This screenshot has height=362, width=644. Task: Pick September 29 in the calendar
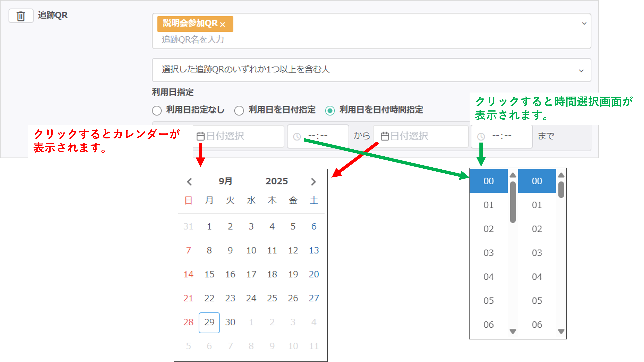(x=209, y=322)
